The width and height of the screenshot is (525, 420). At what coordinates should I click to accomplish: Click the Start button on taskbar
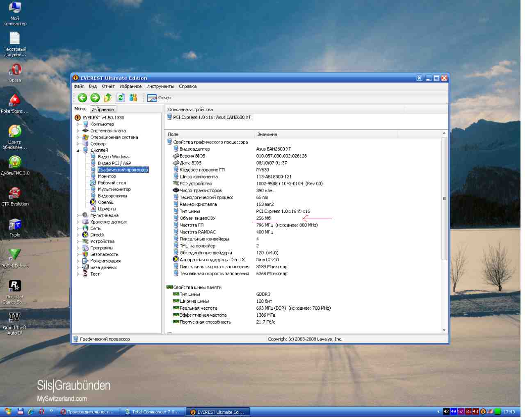[7, 411]
